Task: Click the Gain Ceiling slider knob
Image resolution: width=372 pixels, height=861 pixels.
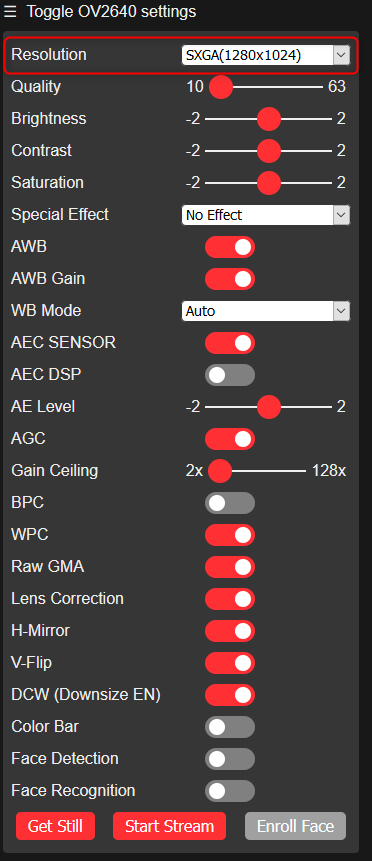Action: (220, 471)
